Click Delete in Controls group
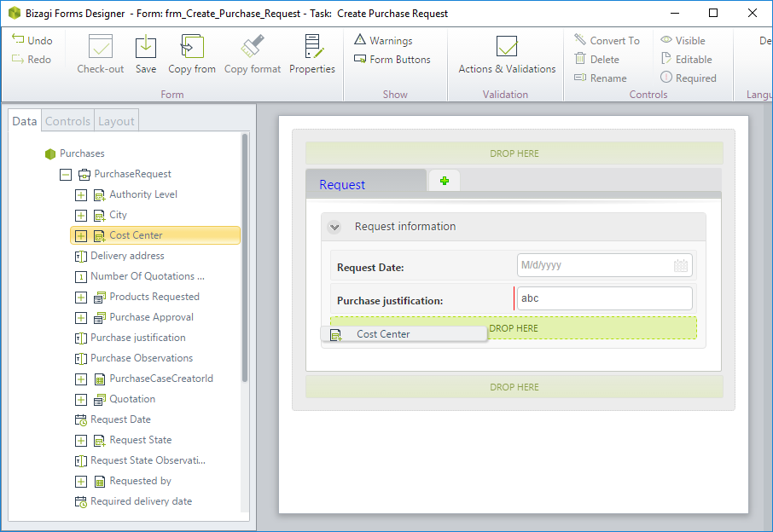Image resolution: width=773 pixels, height=532 pixels. [x=597, y=59]
